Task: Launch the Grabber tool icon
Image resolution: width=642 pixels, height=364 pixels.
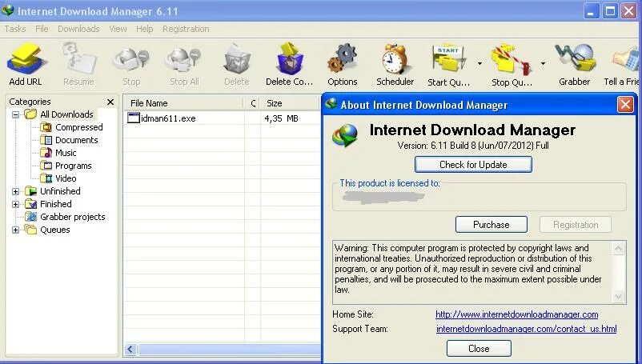Action: pyautogui.click(x=576, y=59)
